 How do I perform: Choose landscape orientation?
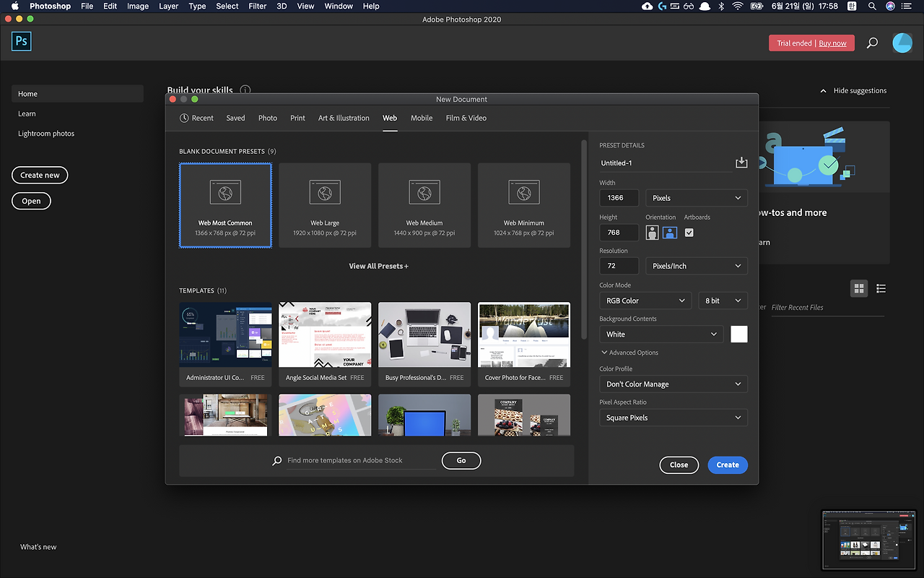[670, 233]
